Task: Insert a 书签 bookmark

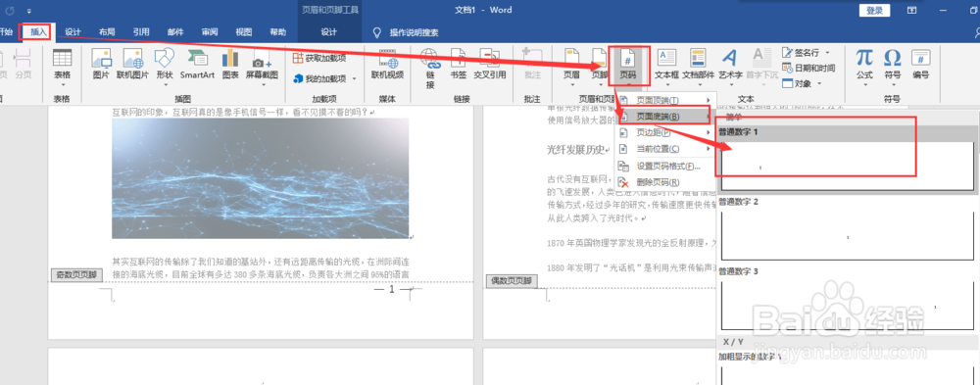Action: (458, 64)
